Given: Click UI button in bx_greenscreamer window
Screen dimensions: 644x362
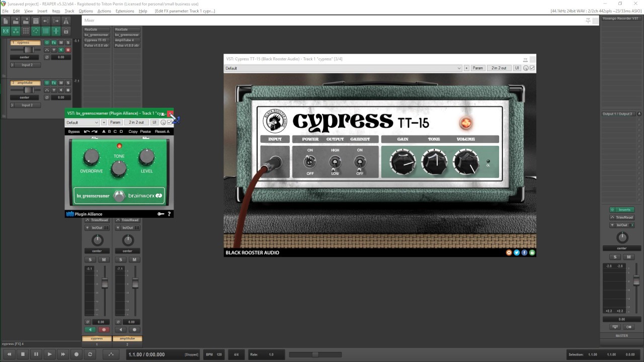Looking at the screenshot, I should click(x=154, y=122).
